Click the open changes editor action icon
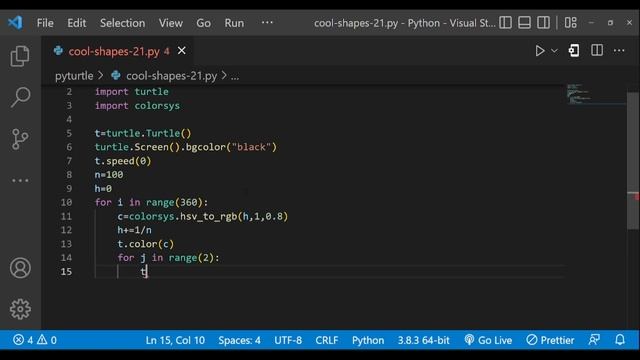Viewport: 640px width, 360px height. [x=574, y=51]
